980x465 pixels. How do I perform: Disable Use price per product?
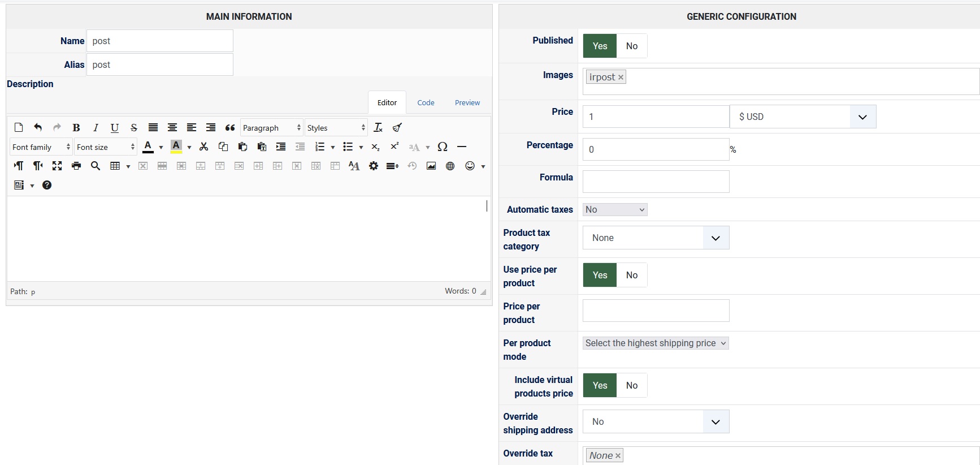click(x=631, y=275)
